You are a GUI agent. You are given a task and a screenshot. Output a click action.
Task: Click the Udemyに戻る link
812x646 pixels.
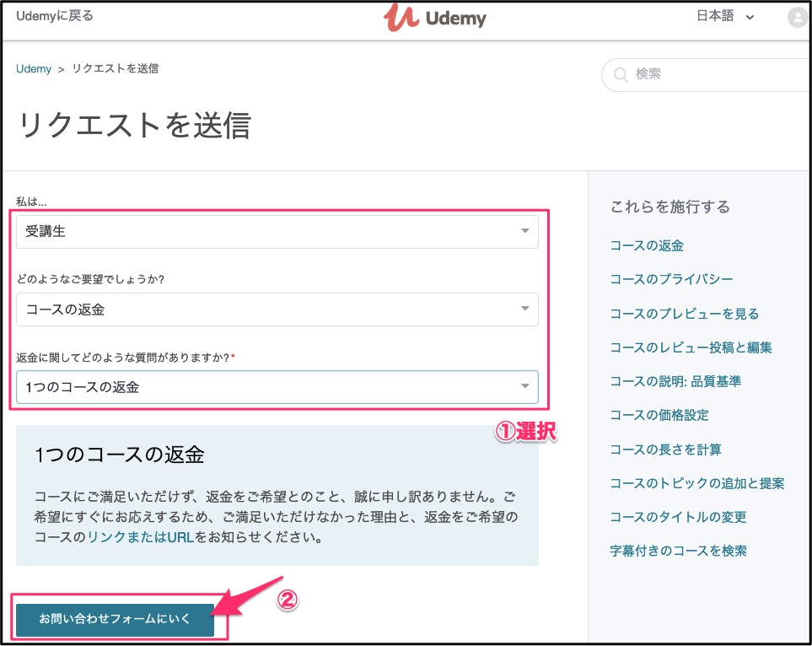(55, 16)
